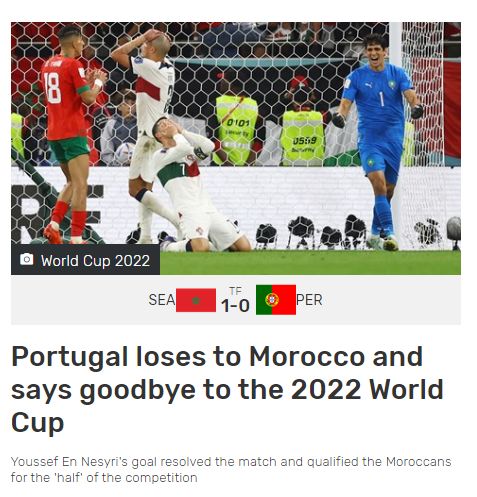Select the PER team abbreviation
Viewport: 477px width, 497px height.
[309, 300]
